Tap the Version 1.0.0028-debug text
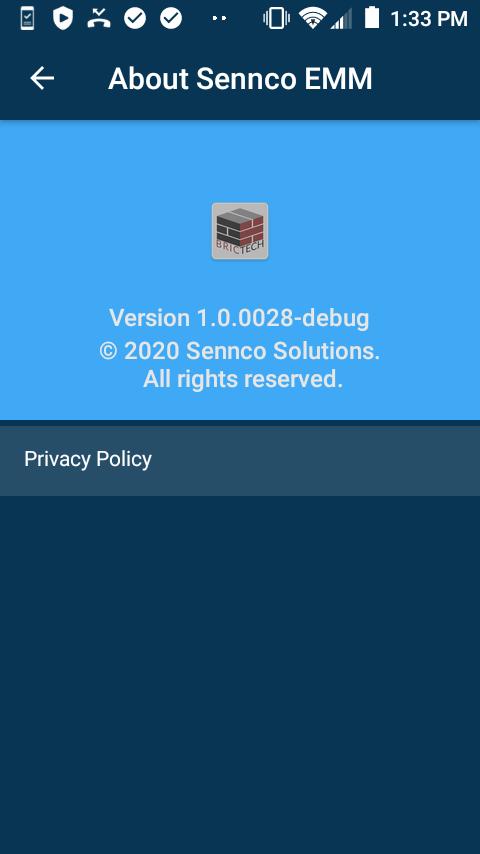The image size is (480, 854). point(239,318)
